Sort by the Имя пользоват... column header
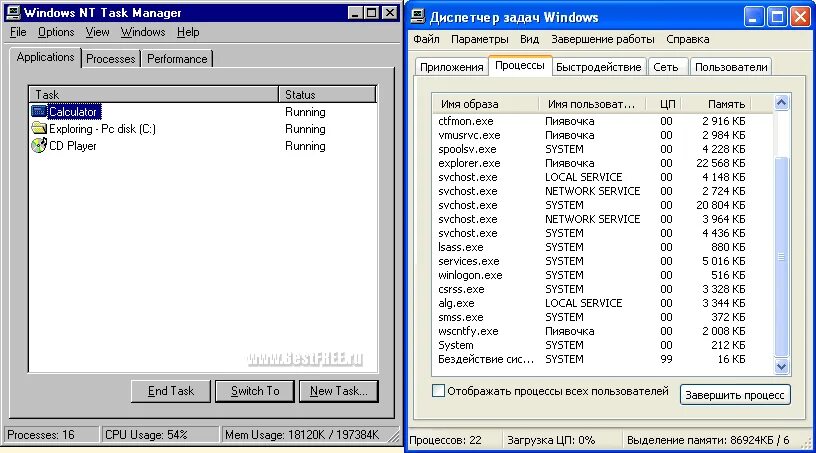This screenshot has height=453, width=816. coord(592,104)
